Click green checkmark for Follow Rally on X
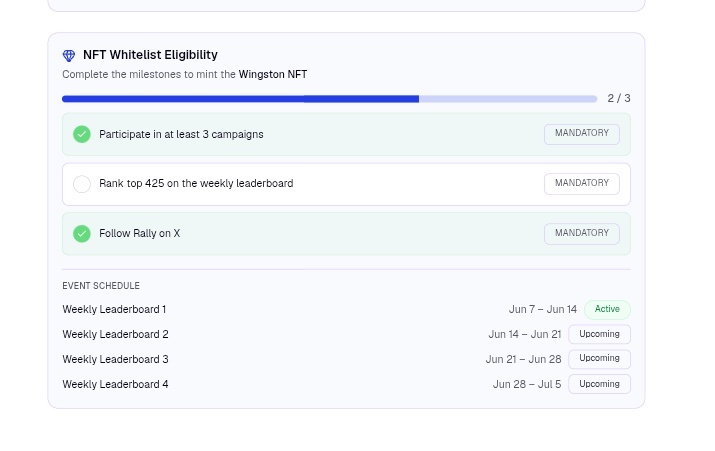This screenshot has width=715, height=451. pyautogui.click(x=82, y=233)
